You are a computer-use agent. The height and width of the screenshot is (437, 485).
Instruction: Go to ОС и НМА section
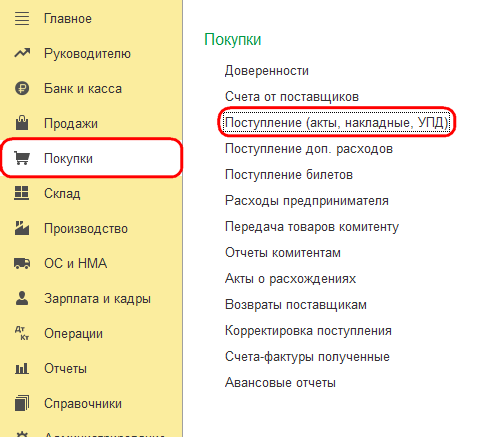click(x=76, y=263)
